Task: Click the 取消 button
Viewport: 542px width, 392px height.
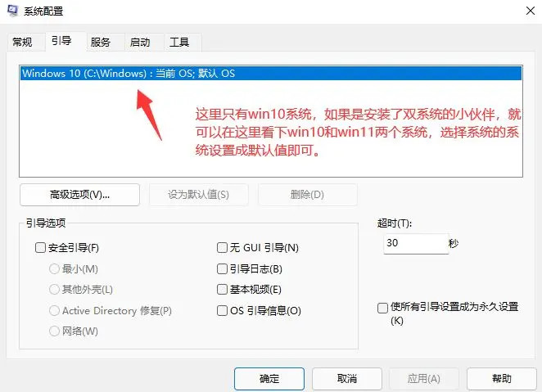Action: 347,379
